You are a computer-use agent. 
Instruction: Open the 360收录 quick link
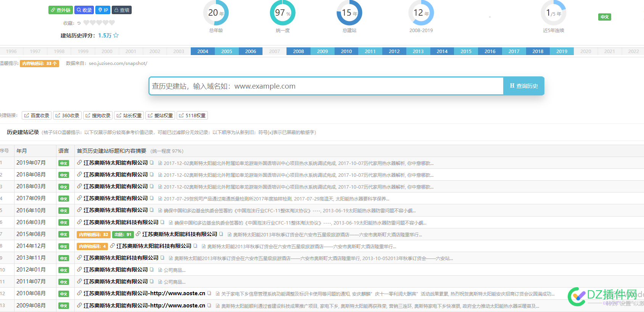(x=67, y=115)
